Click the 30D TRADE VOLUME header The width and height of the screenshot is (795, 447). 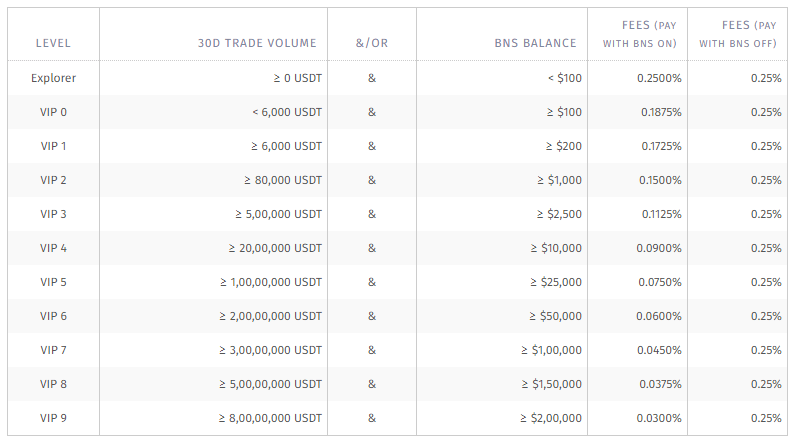tap(257, 43)
